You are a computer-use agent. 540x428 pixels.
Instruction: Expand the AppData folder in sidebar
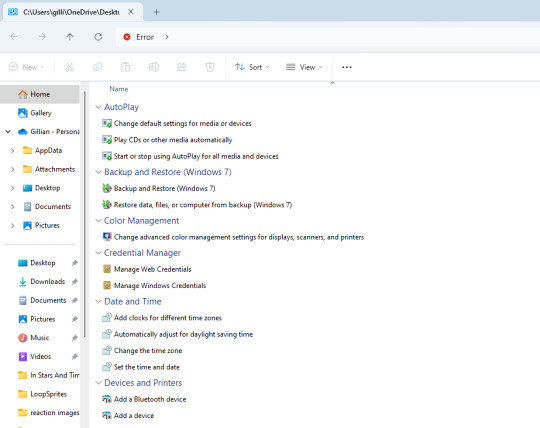13,150
